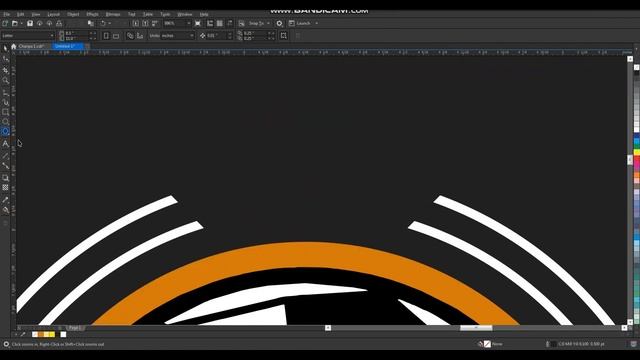
Task: Select the Color Eyedropper tool
Action: (5, 200)
